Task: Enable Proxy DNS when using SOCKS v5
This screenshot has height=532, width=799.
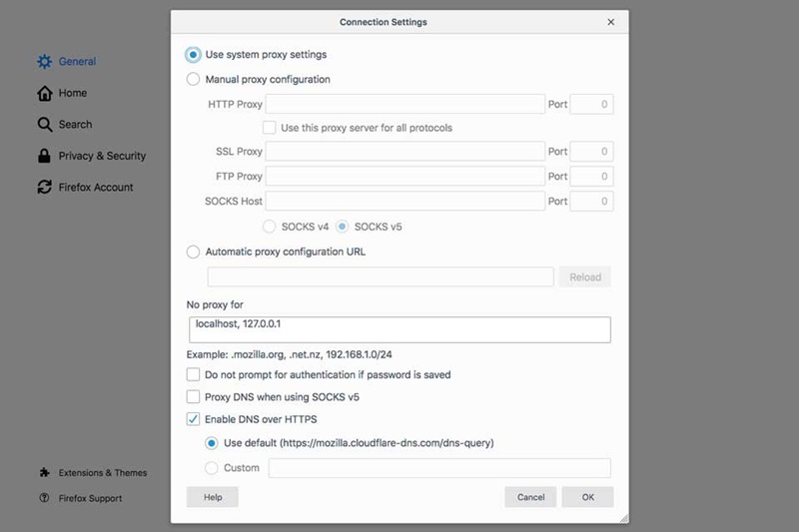Action: pyautogui.click(x=193, y=396)
